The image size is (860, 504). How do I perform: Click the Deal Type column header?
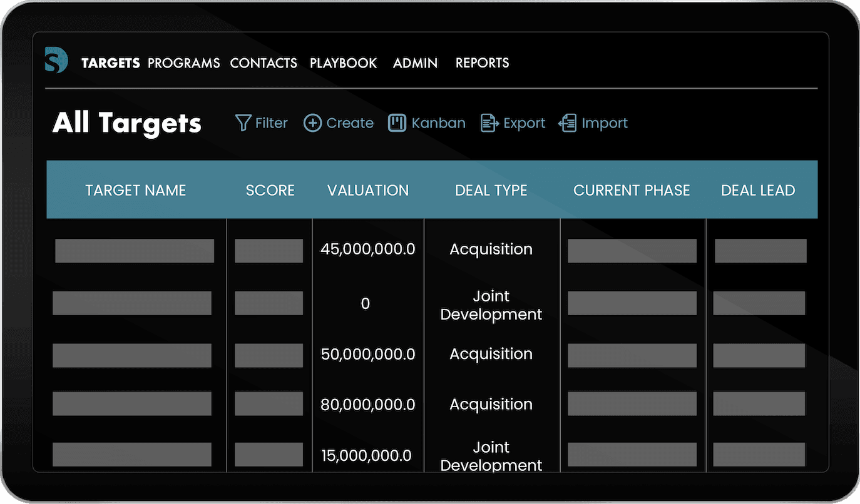491,191
